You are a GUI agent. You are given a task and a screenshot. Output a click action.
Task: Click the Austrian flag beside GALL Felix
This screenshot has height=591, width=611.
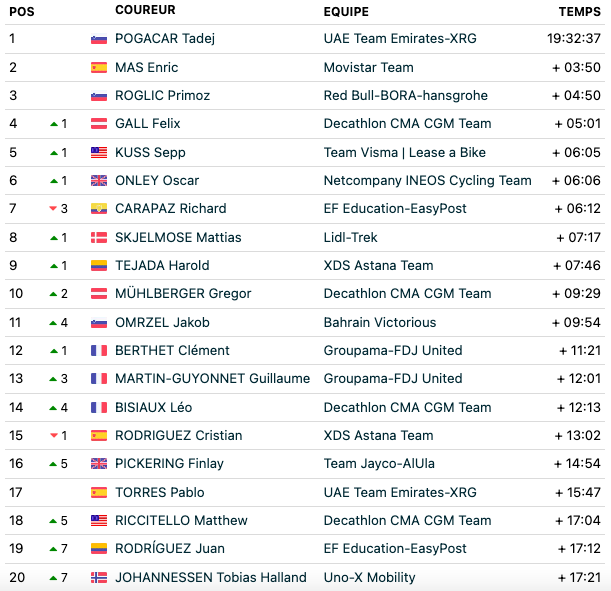pyautogui.click(x=99, y=124)
